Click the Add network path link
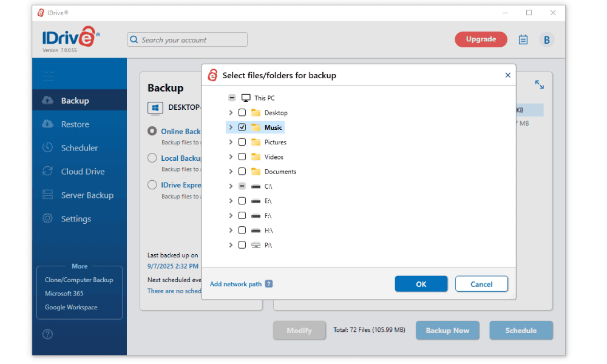This screenshot has width=607, height=364. tap(236, 284)
